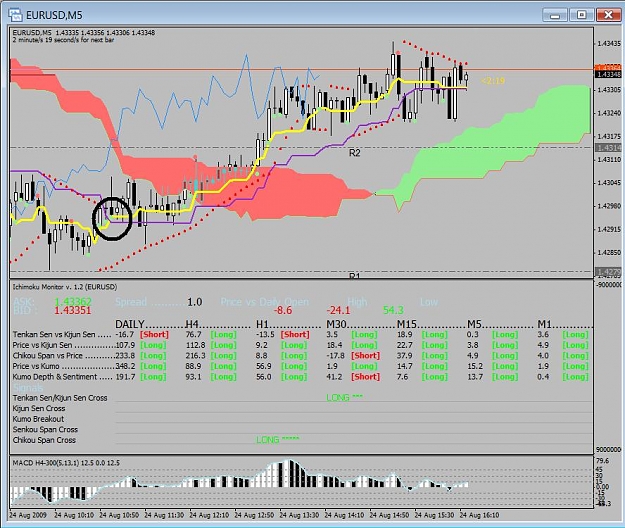Click the M5 column header

point(475,324)
